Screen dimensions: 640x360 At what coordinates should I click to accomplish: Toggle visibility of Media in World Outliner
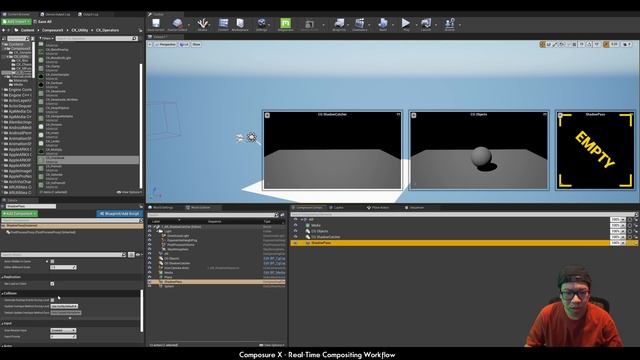149,272
